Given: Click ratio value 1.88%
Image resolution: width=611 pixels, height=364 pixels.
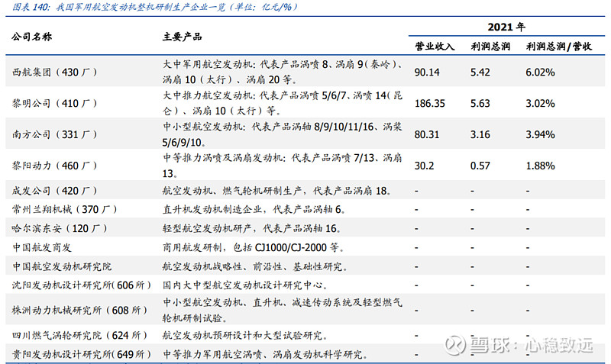Looking at the screenshot, I should pos(540,166).
